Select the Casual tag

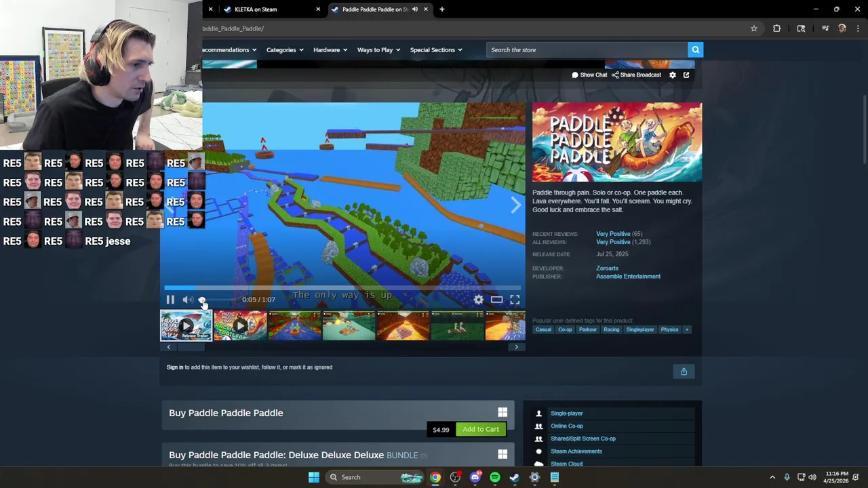(543, 329)
